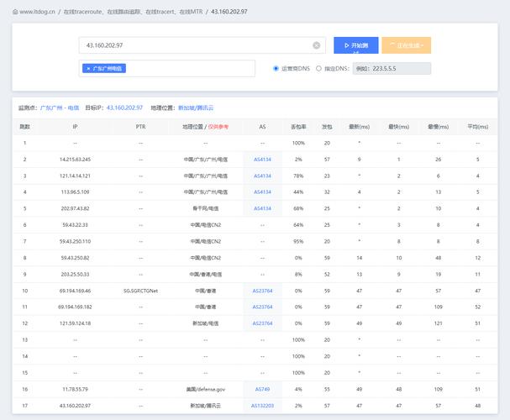Select IP cell 202.97.43.82
The width and height of the screenshot is (510, 420).
[75, 208]
